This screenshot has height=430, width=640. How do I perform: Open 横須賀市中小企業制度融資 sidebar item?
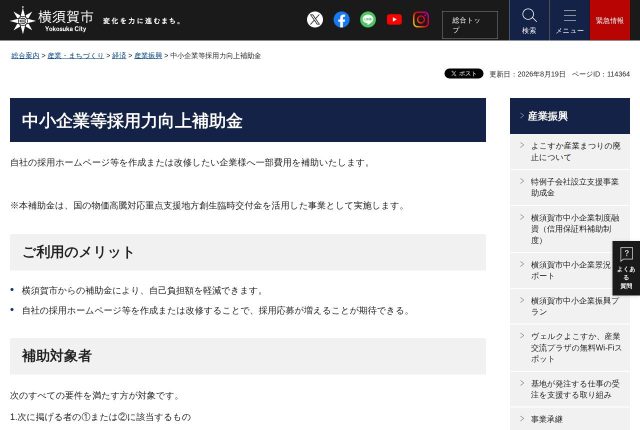pyautogui.click(x=570, y=229)
